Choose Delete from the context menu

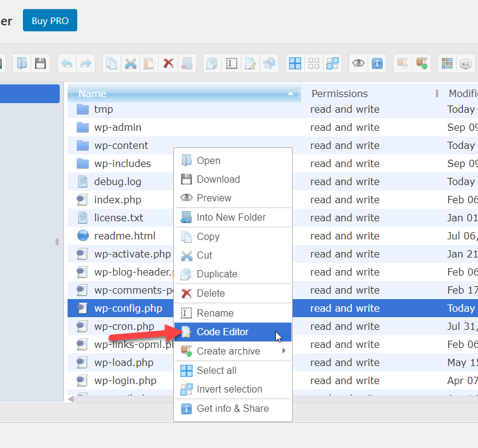pyautogui.click(x=233, y=293)
